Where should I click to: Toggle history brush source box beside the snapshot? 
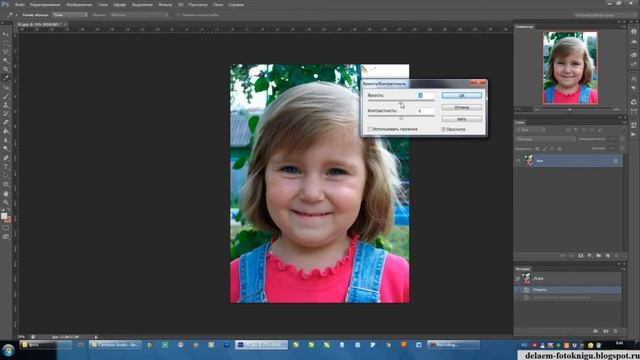pyautogui.click(x=518, y=279)
